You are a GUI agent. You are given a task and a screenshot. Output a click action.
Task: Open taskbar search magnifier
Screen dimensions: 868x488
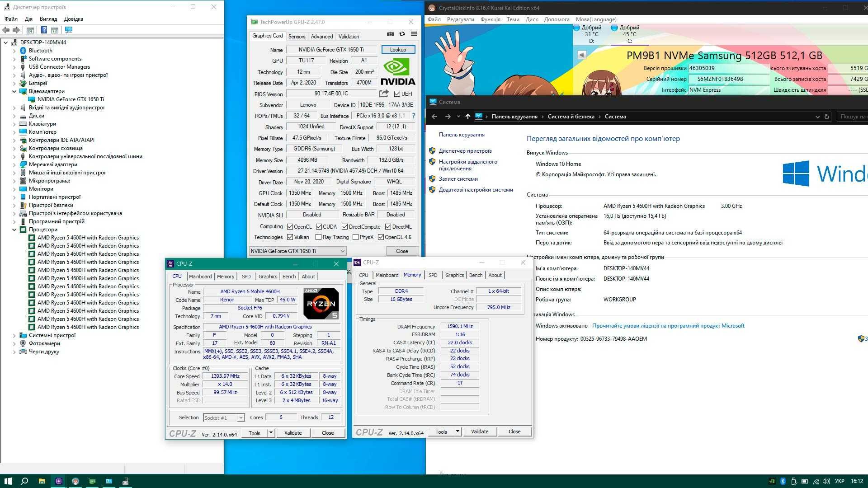[x=25, y=481]
